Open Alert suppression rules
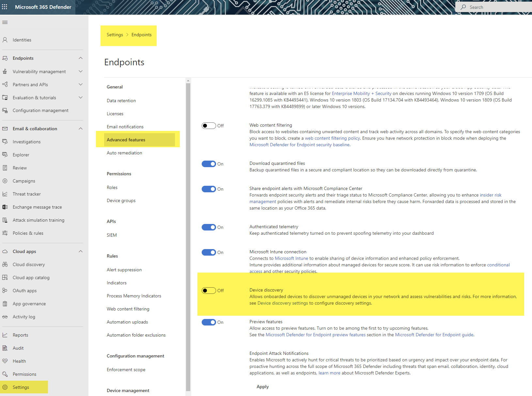This screenshot has width=532, height=396. 124,270
